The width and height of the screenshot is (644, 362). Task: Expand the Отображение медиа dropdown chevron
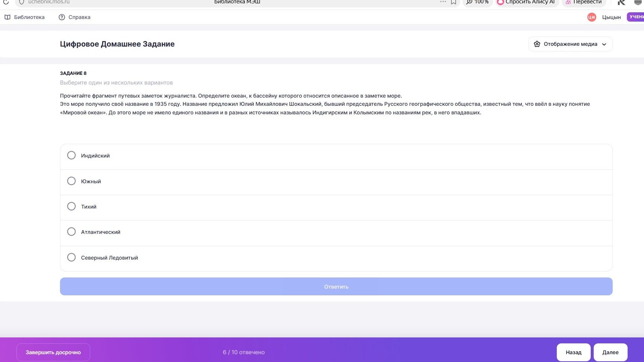[x=604, y=44]
